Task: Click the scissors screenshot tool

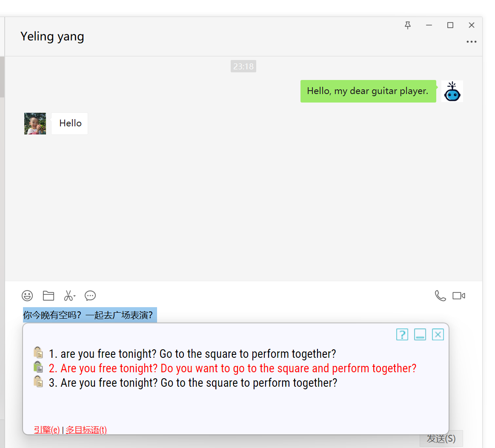Action: pos(69,296)
